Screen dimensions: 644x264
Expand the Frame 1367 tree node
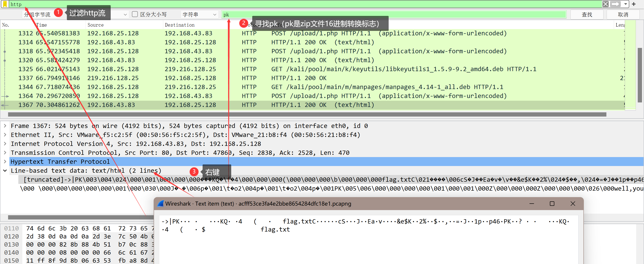(x=5, y=126)
